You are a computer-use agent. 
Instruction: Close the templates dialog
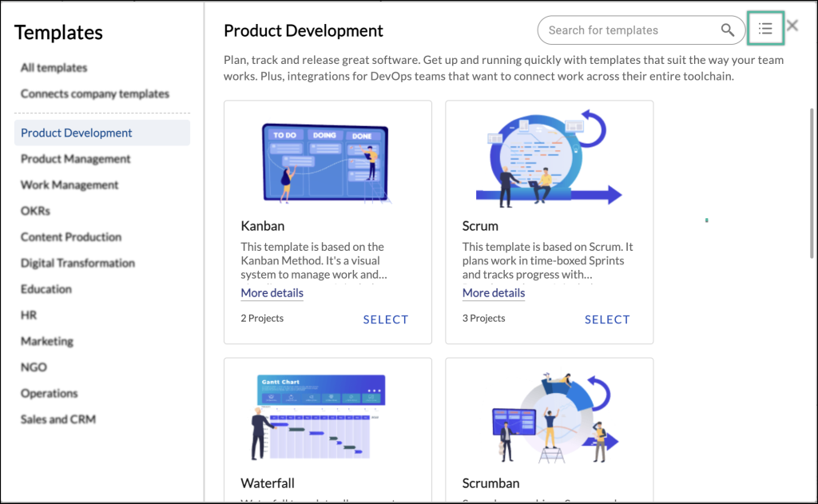click(792, 26)
